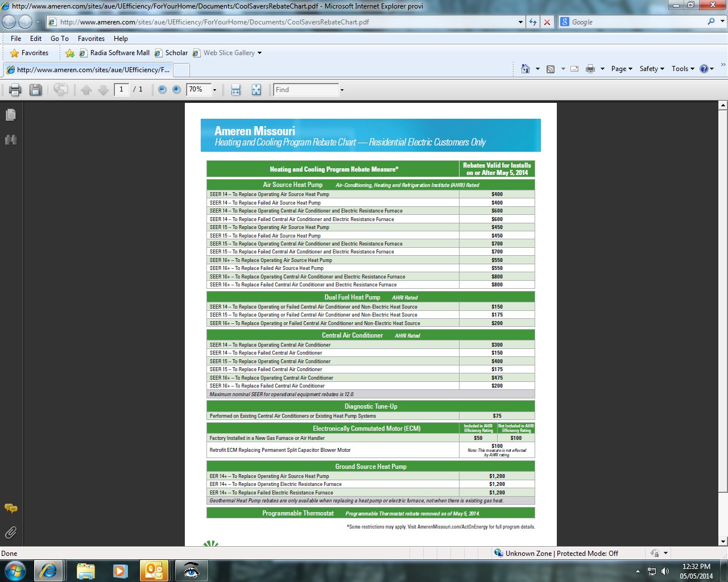Save a copy using the floppy disk icon
This screenshot has width=728, height=582.
tap(36, 90)
